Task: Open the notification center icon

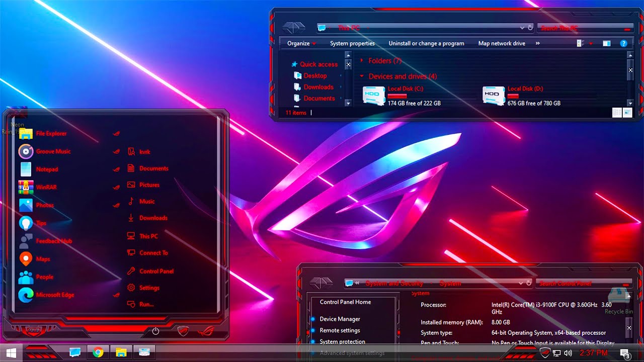Action: (625, 353)
